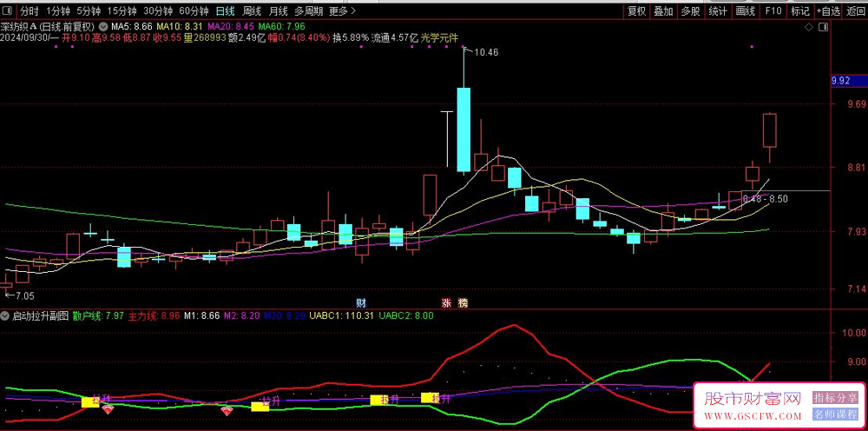868x431 pixels.
Task: Switch to the 分时 tab
Action: pyautogui.click(x=30, y=10)
